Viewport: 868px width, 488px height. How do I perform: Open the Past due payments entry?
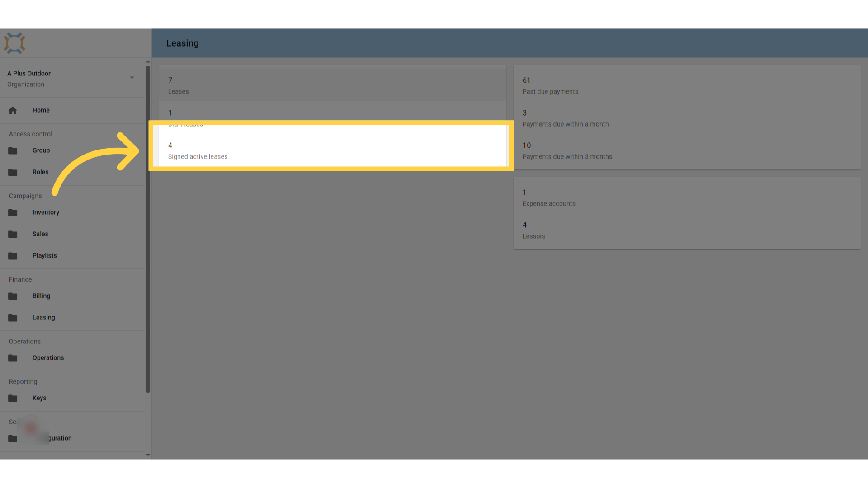687,86
